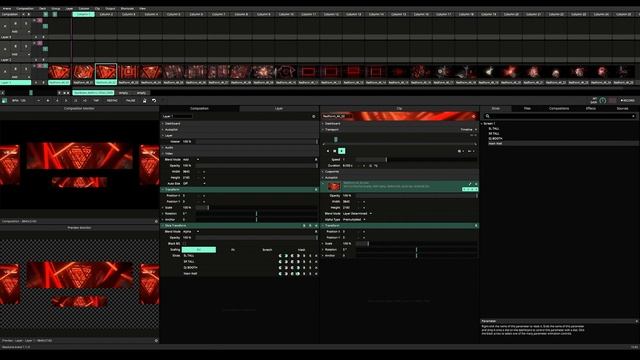Click the DJ BOOTH slice in Slice Transform

190,268
